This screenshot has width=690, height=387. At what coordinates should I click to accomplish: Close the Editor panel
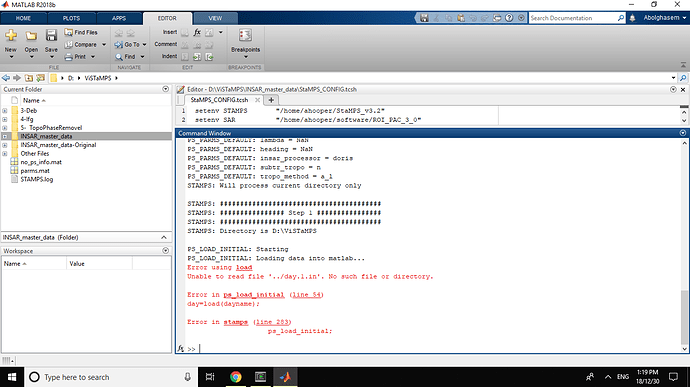[x=683, y=89]
